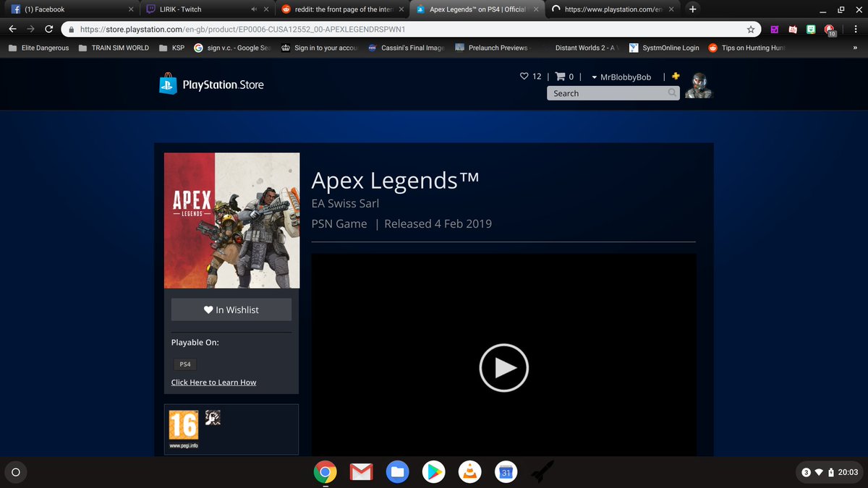Viewport: 868px width, 488px height.
Task: Open the green smiley extension
Action: tap(812, 30)
